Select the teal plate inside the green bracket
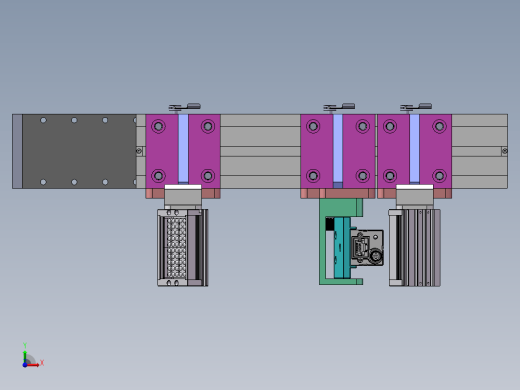Image resolution: width=520 pixels, height=390 pixels. (342, 248)
